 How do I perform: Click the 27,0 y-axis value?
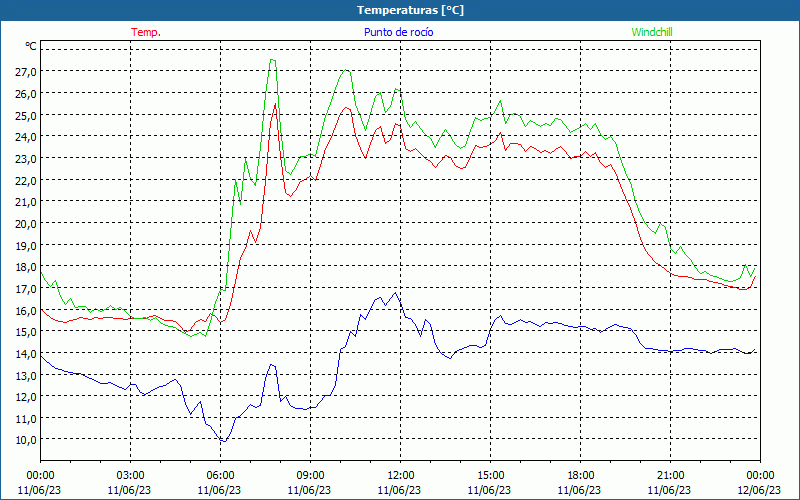pos(26,72)
